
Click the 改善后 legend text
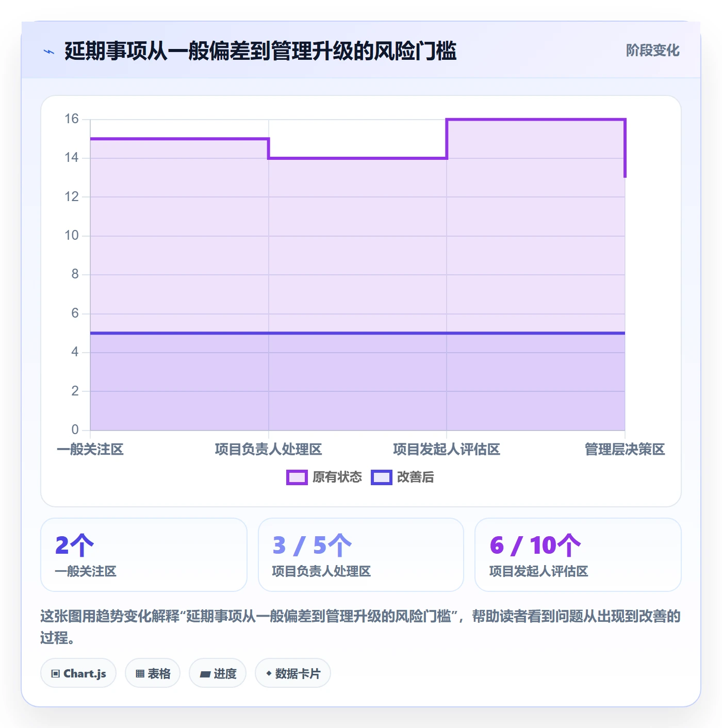coord(415,477)
